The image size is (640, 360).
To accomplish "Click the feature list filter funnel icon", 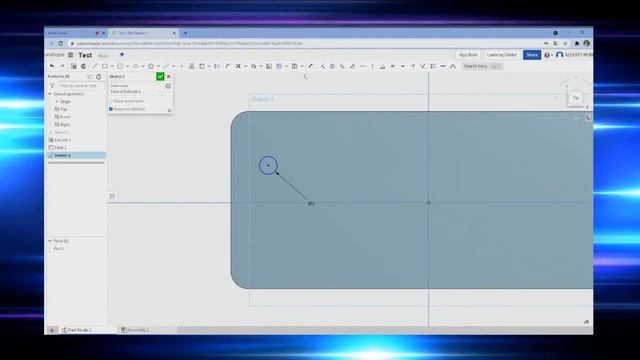I will 52,86.
